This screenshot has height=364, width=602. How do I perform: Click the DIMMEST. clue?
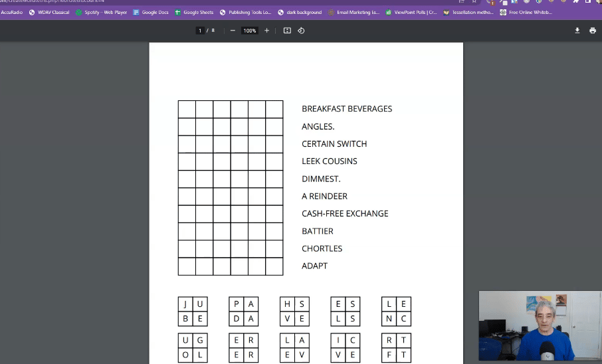pos(321,179)
